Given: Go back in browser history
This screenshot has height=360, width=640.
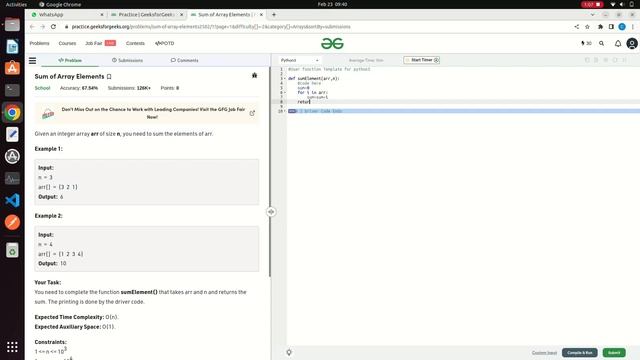Looking at the screenshot, I should pyautogui.click(x=32, y=27).
